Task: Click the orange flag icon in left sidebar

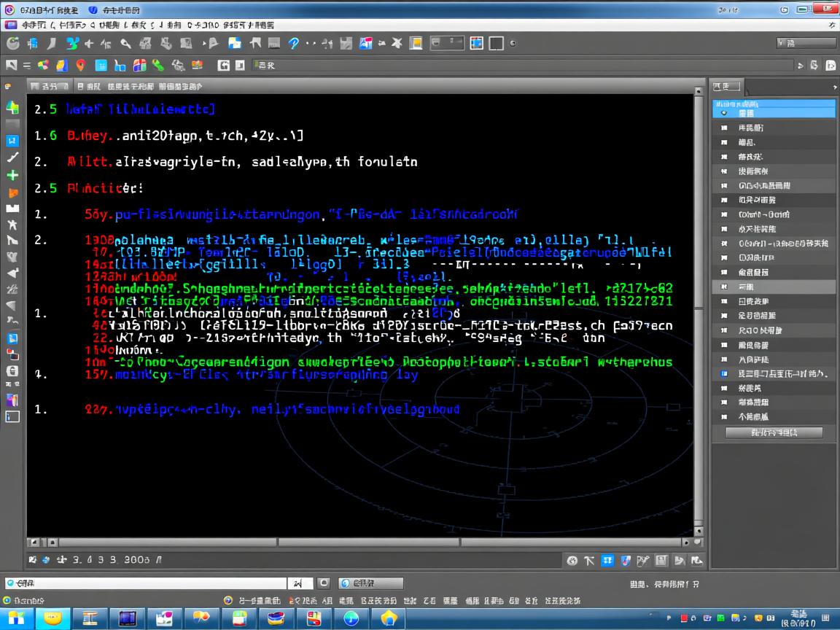Action: [x=12, y=193]
